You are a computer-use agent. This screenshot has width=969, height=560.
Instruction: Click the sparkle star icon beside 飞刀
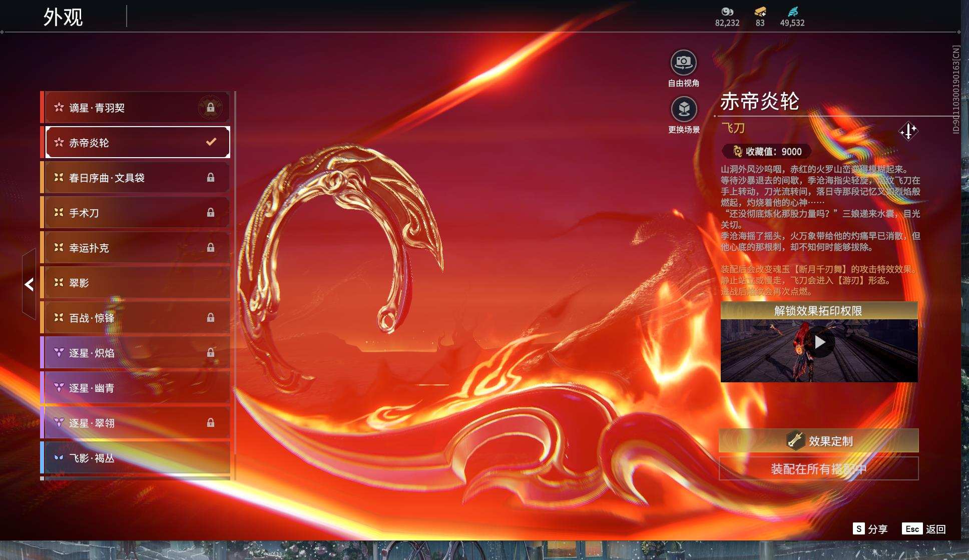(x=908, y=132)
